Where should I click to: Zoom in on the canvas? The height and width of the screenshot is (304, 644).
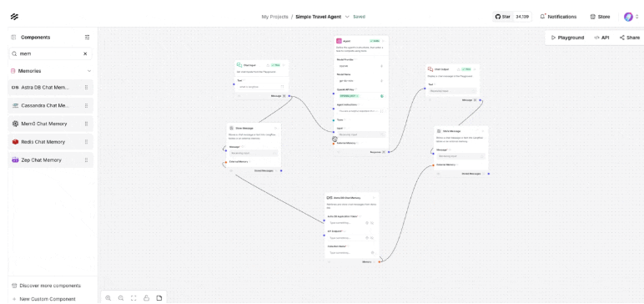click(x=108, y=298)
